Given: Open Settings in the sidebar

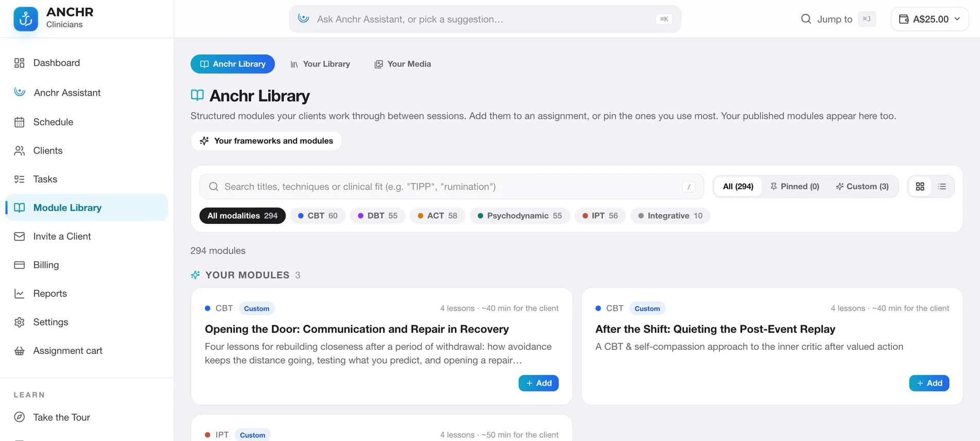Looking at the screenshot, I should tap(86, 322).
